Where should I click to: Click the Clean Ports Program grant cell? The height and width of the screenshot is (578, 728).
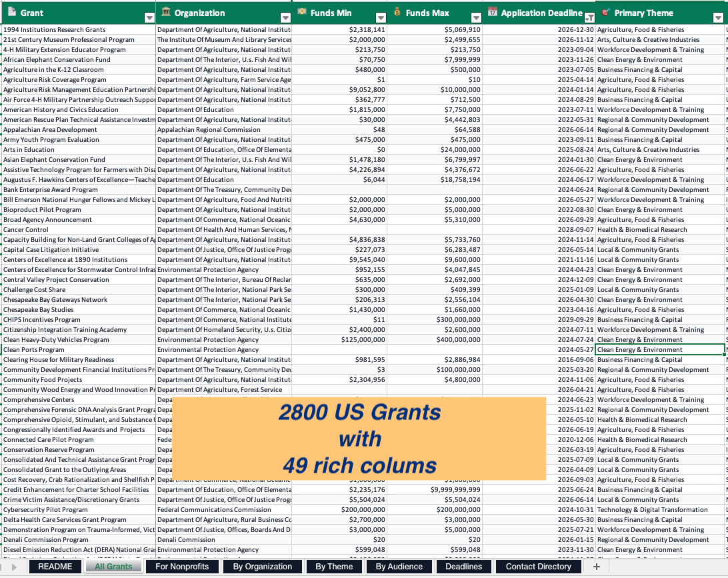[79, 350]
